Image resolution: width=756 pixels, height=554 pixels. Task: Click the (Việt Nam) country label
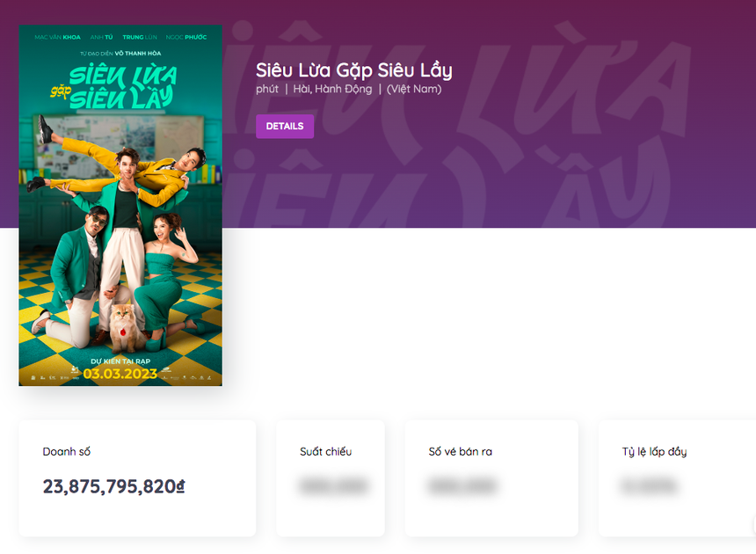pos(414,89)
